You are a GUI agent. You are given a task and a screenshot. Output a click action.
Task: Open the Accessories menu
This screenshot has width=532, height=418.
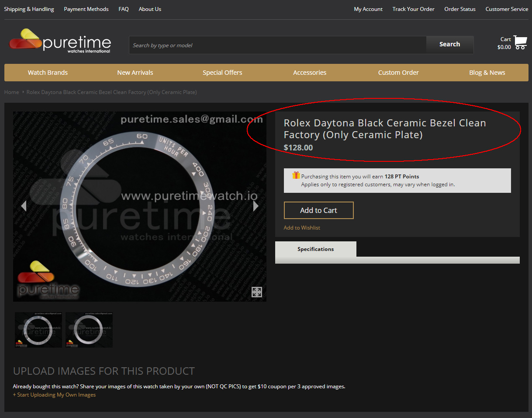click(310, 73)
